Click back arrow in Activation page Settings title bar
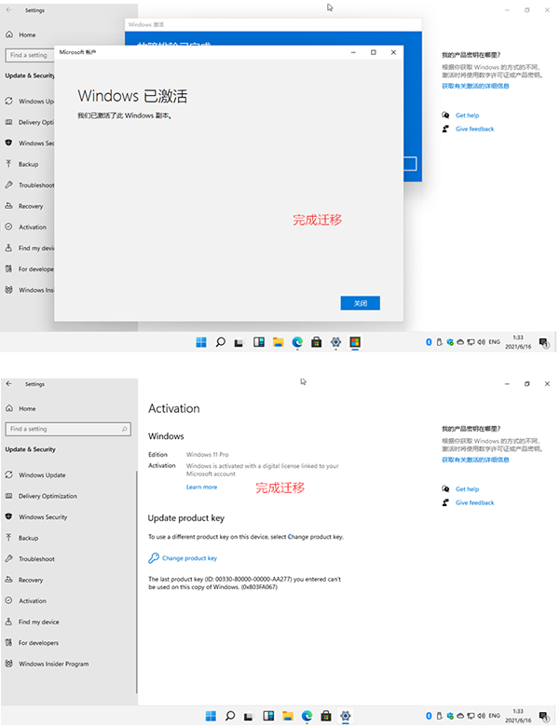The height and width of the screenshot is (728, 560). click(x=8, y=383)
